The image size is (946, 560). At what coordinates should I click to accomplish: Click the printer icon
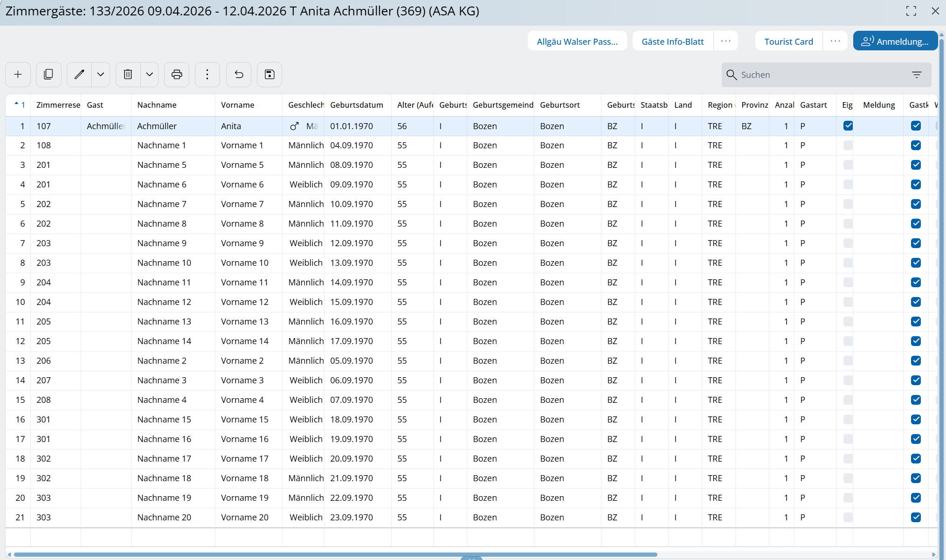point(177,75)
